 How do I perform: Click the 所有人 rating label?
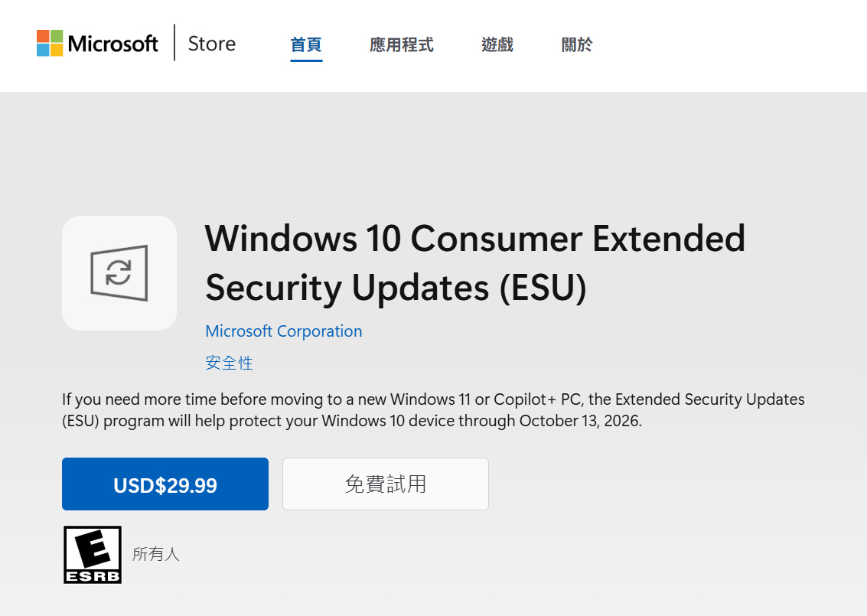click(x=156, y=554)
